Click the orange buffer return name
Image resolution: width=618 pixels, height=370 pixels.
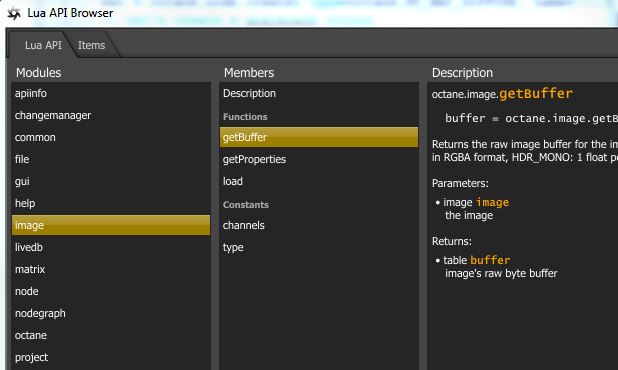tap(490, 260)
